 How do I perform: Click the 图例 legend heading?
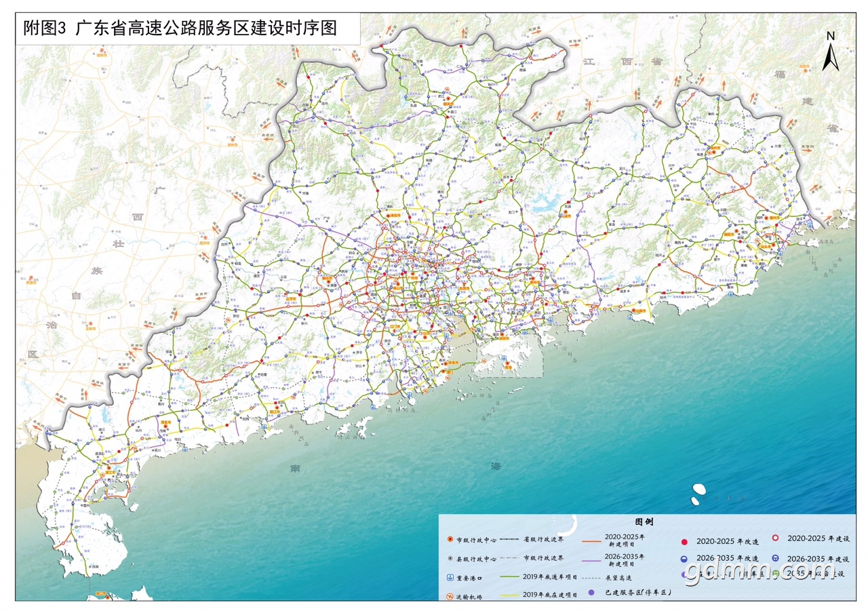644,521
